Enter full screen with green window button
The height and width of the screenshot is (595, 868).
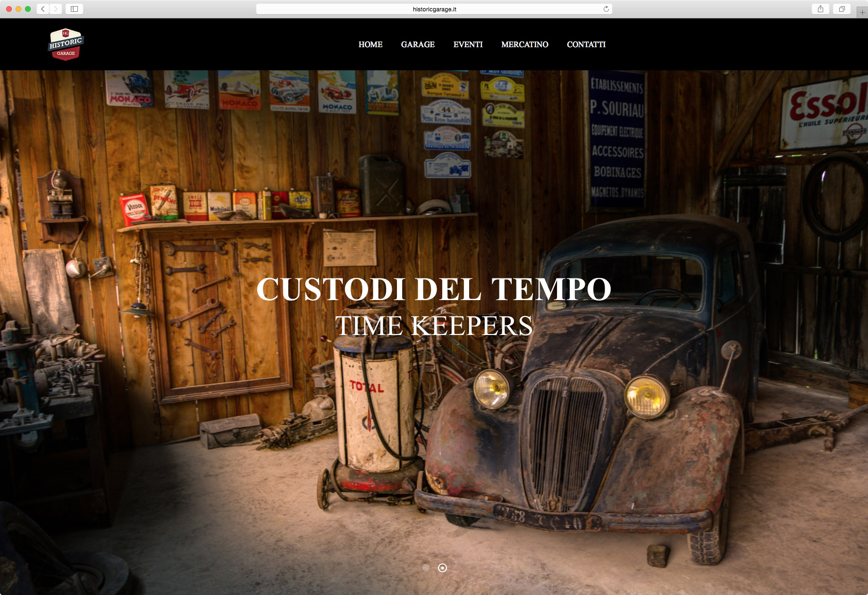[x=28, y=9]
